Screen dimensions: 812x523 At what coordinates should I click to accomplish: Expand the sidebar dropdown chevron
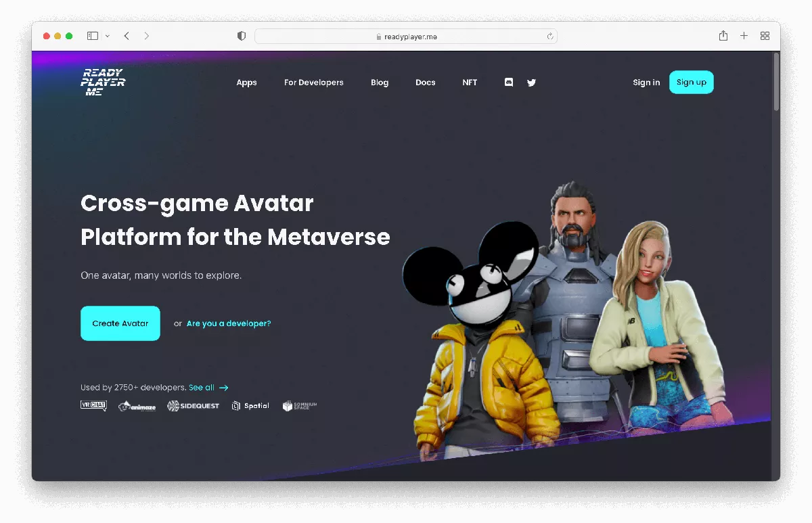pyautogui.click(x=107, y=36)
